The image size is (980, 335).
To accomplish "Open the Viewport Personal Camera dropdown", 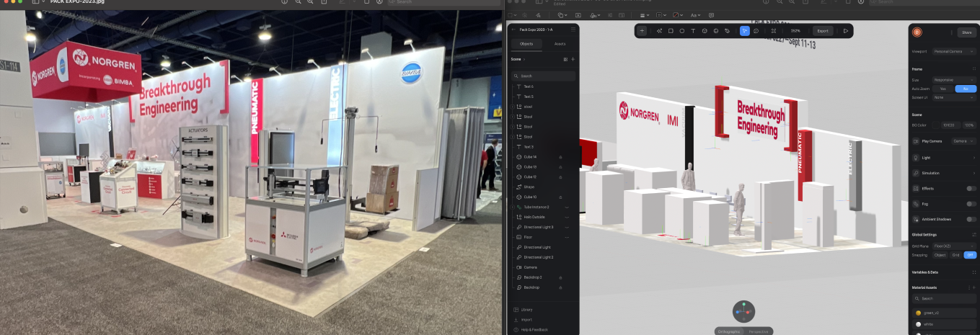I will tap(955, 51).
